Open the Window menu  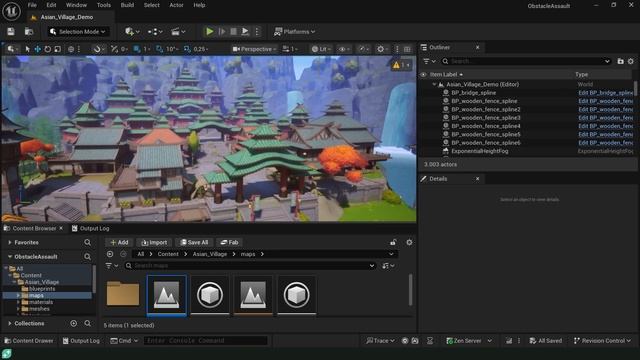[76, 5]
